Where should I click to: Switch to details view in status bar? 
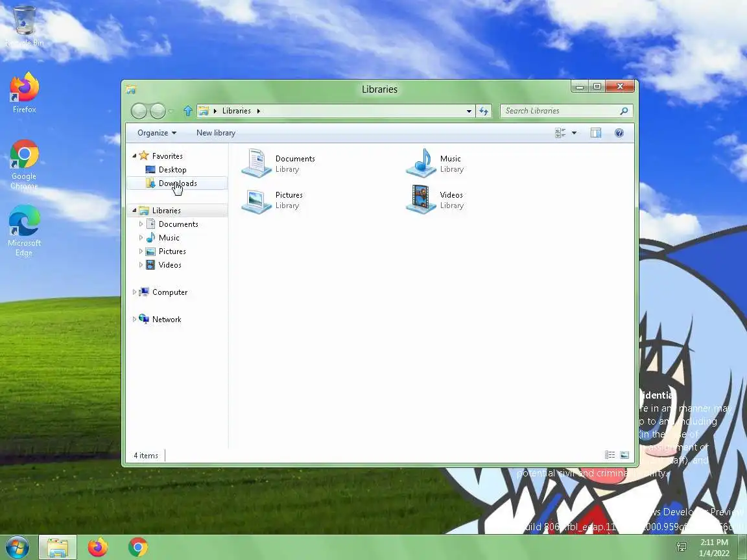click(x=610, y=455)
